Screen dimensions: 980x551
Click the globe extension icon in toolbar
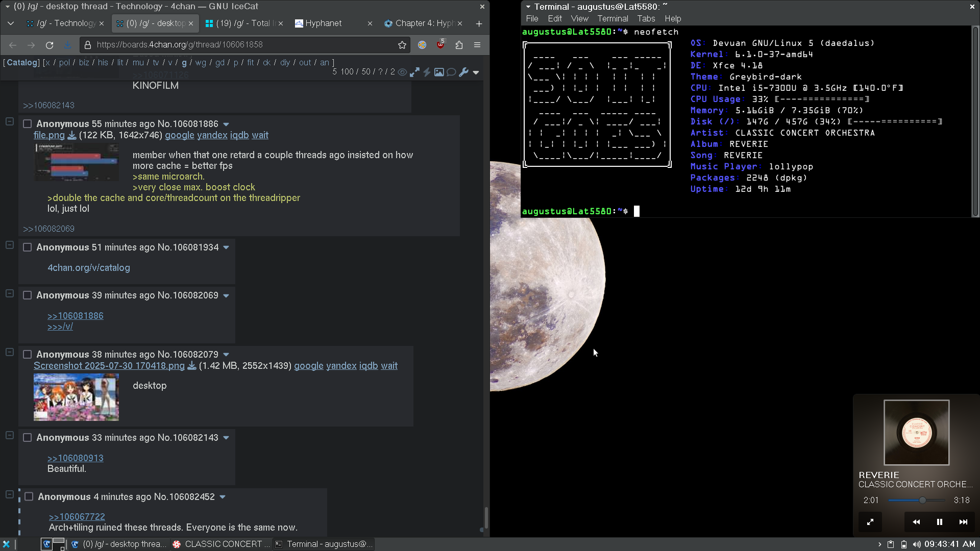click(x=422, y=45)
